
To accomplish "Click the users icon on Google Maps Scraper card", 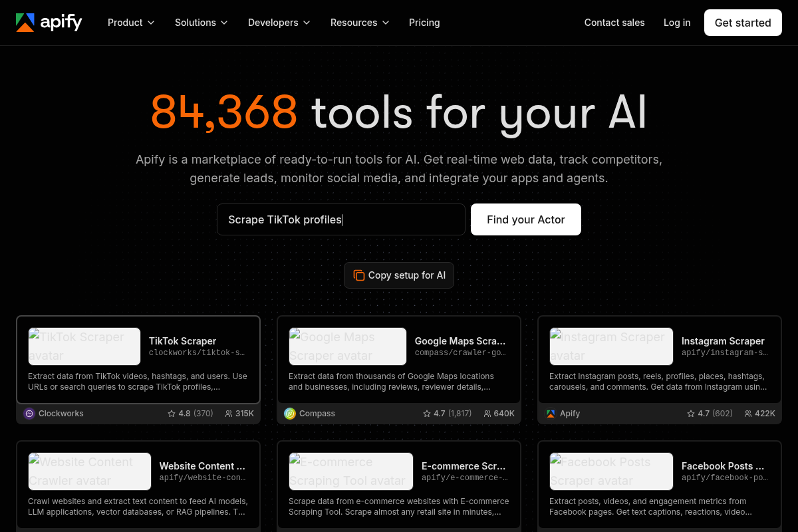I will 487,414.
